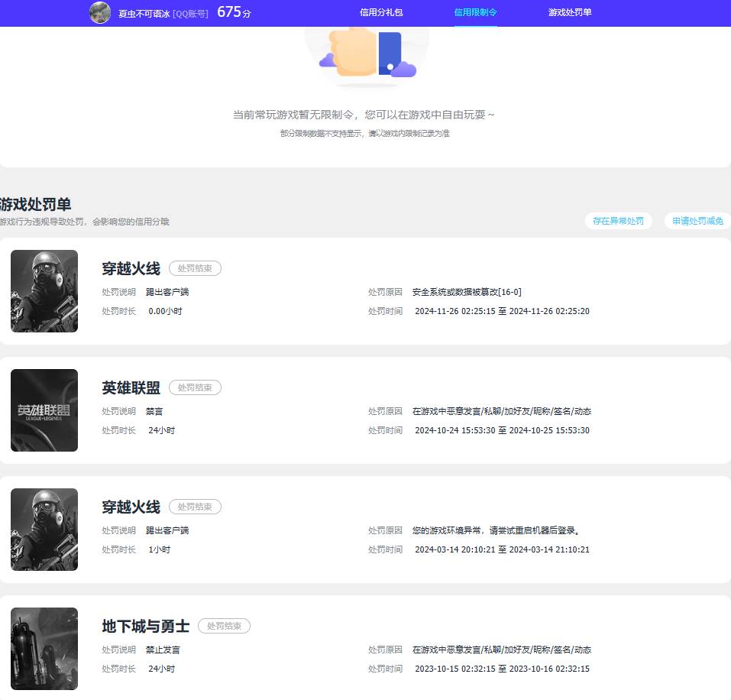Open the 游戏处罚单 tab

point(568,12)
